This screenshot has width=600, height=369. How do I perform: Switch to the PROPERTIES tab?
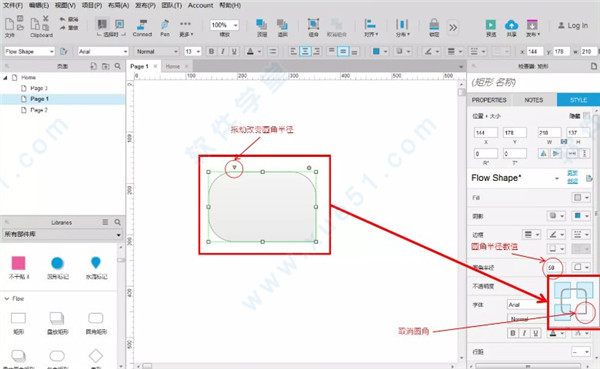point(489,100)
